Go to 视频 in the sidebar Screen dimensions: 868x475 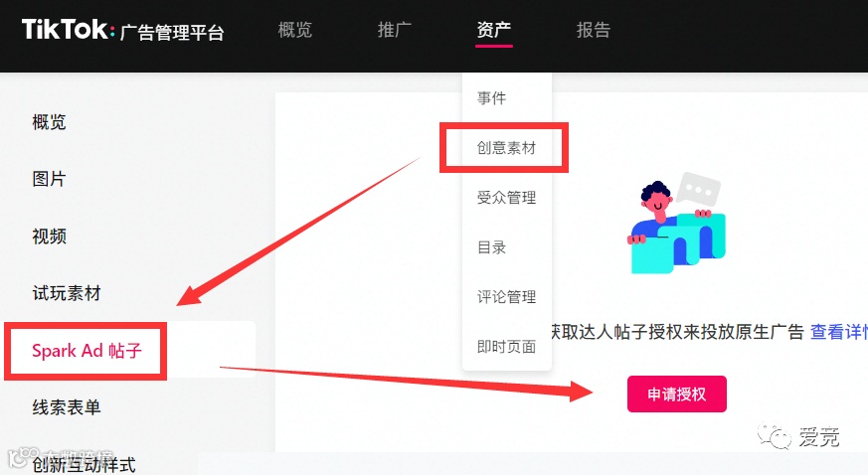[x=50, y=237]
